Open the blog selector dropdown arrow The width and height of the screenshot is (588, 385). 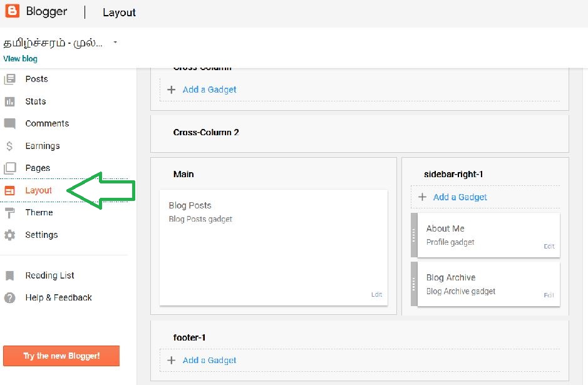tap(115, 43)
